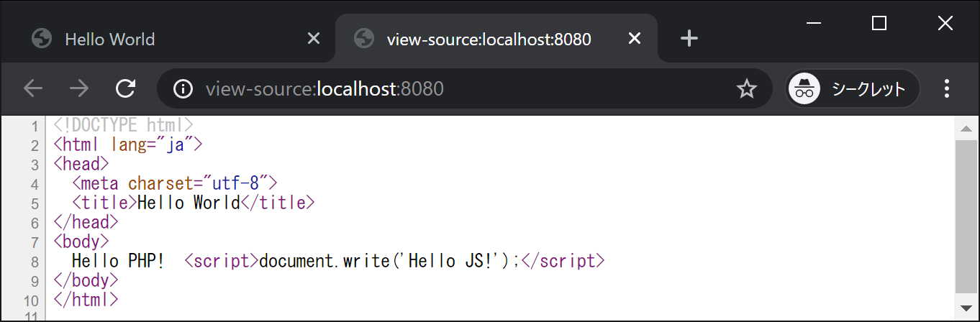Click the vertical scrollbar thumb

tap(966, 216)
